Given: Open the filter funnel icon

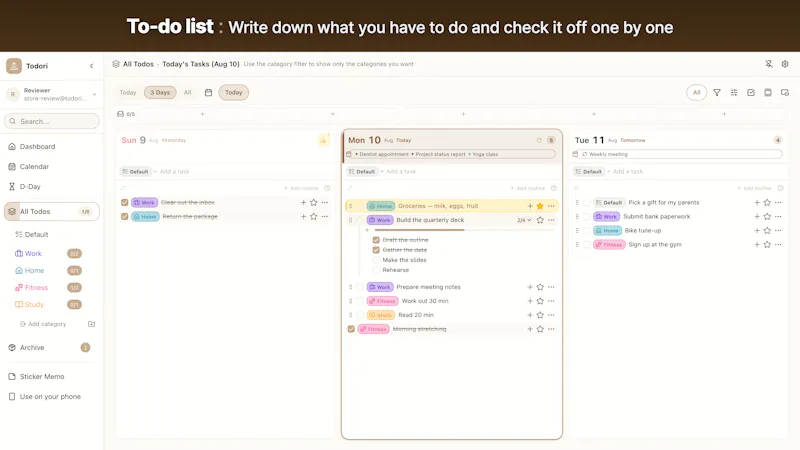Looking at the screenshot, I should pos(717,92).
